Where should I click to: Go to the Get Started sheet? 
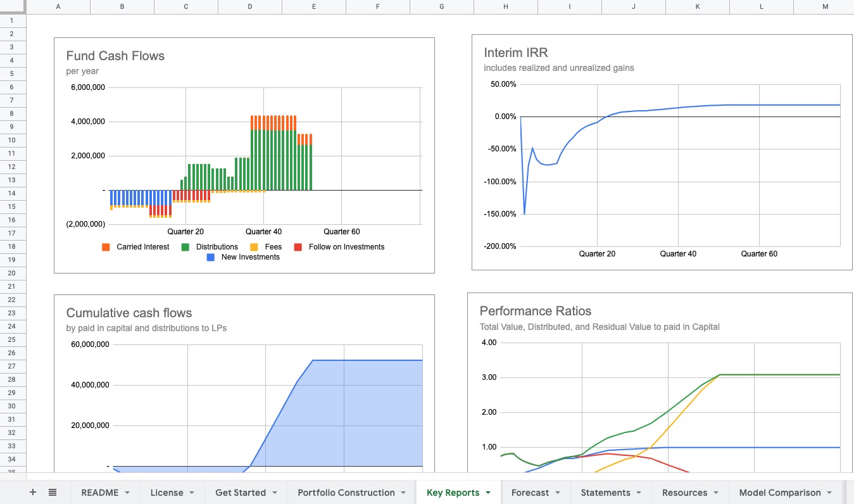[240, 492]
